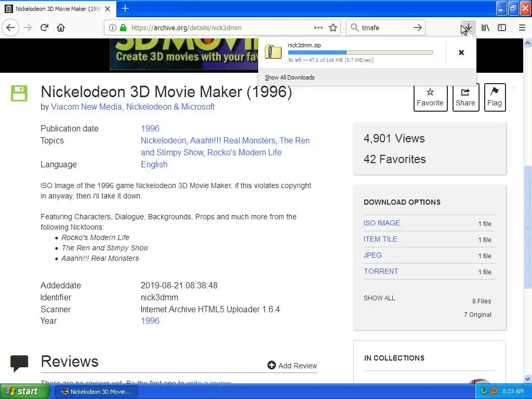Screen dimensions: 532x399
Task: Click the nick3dmm identifier value
Action: 159,298
